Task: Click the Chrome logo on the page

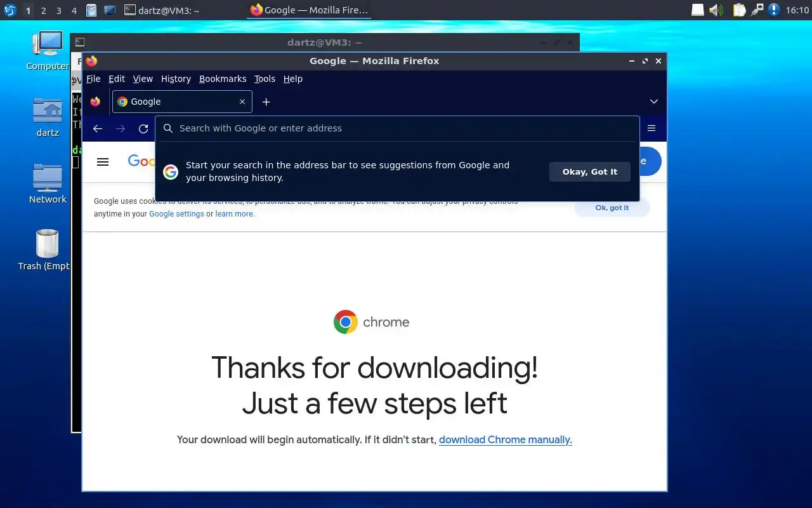Action: pos(372,322)
